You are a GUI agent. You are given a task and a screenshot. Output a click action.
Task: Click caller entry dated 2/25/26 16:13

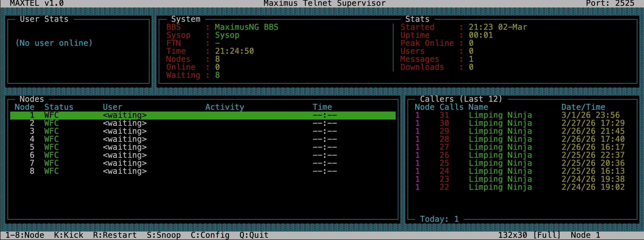[x=520, y=171]
